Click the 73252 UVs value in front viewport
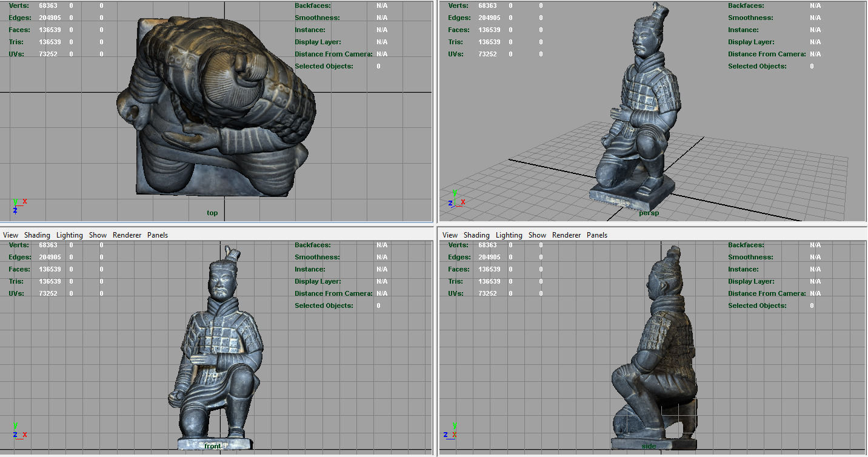This screenshot has width=868, height=457. [48, 293]
